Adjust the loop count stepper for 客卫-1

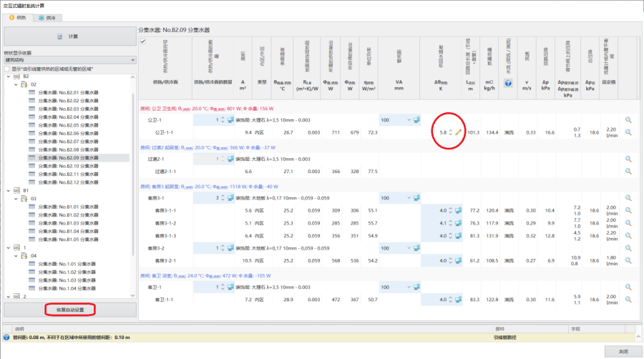click(x=223, y=287)
